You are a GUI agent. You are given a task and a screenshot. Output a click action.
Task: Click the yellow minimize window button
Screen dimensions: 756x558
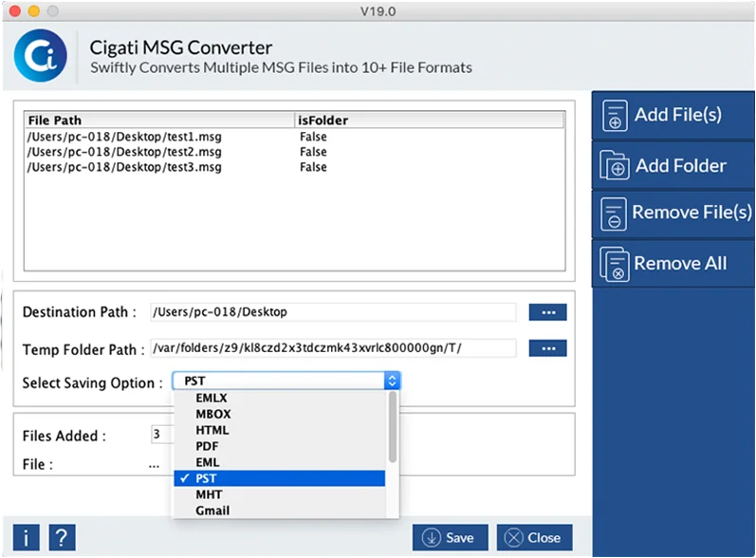[x=34, y=10]
